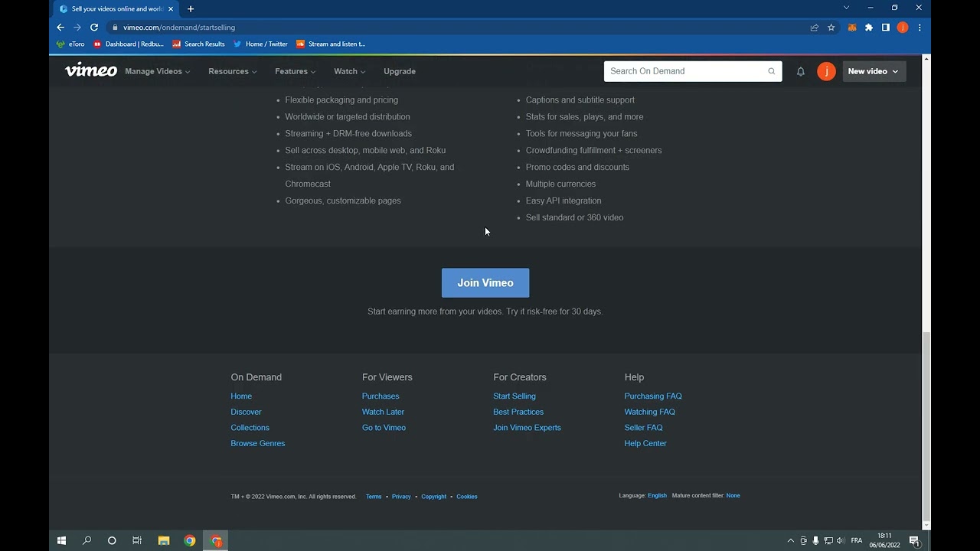Open the Join Vimeo Experts link
Screen dimensions: 980x551
527,428
